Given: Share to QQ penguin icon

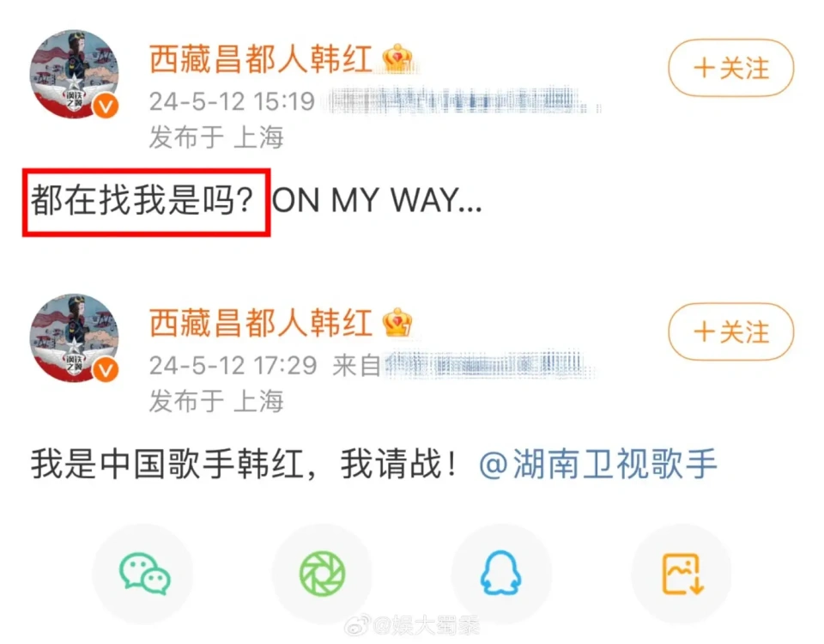Looking at the screenshot, I should tap(500, 573).
